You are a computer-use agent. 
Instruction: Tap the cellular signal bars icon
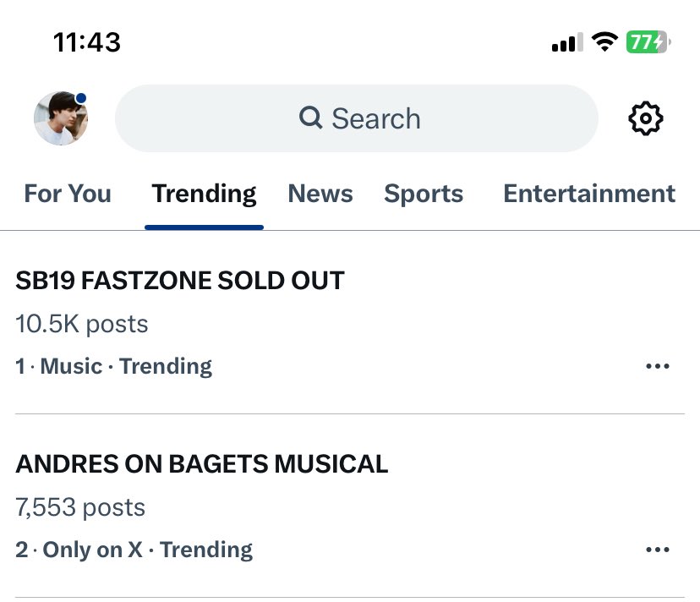point(567,42)
